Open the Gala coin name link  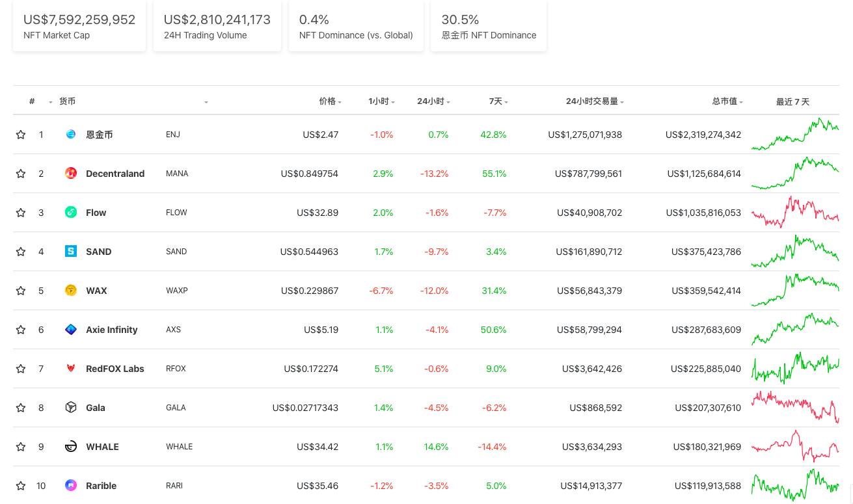tap(95, 408)
